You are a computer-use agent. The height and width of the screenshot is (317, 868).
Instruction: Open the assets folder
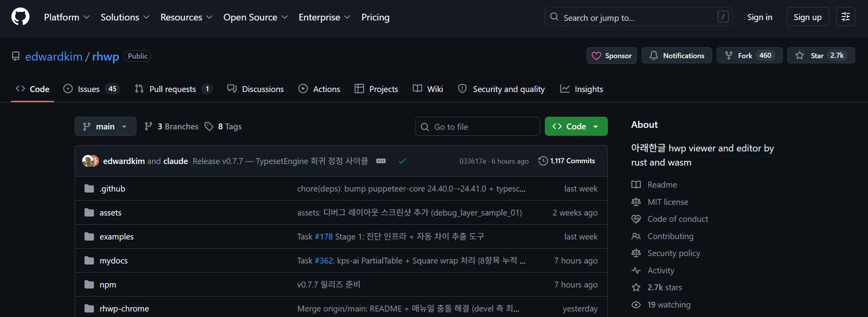[110, 213]
